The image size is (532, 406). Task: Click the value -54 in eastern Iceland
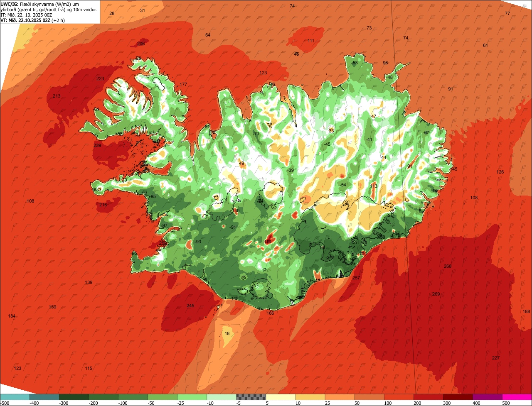343,185
